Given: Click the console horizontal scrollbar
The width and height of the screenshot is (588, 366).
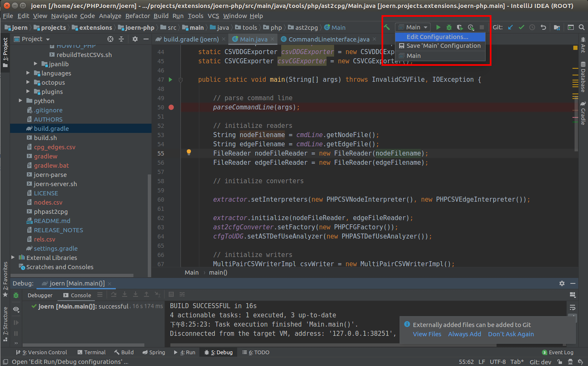Looking at the screenshot, I should tap(333, 345).
